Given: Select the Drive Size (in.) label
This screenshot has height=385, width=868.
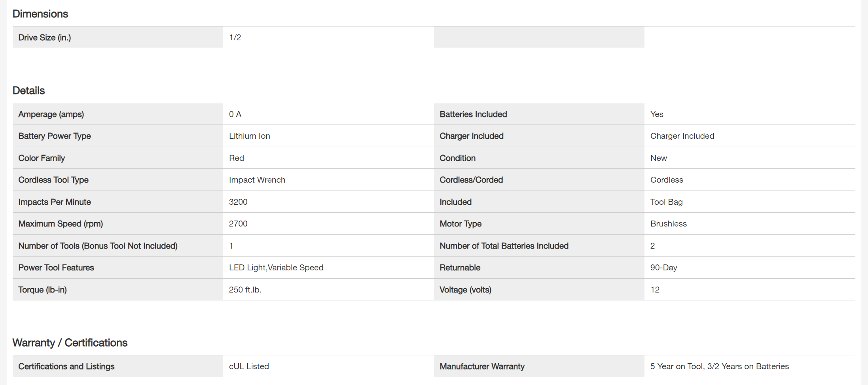Looking at the screenshot, I should coord(45,38).
